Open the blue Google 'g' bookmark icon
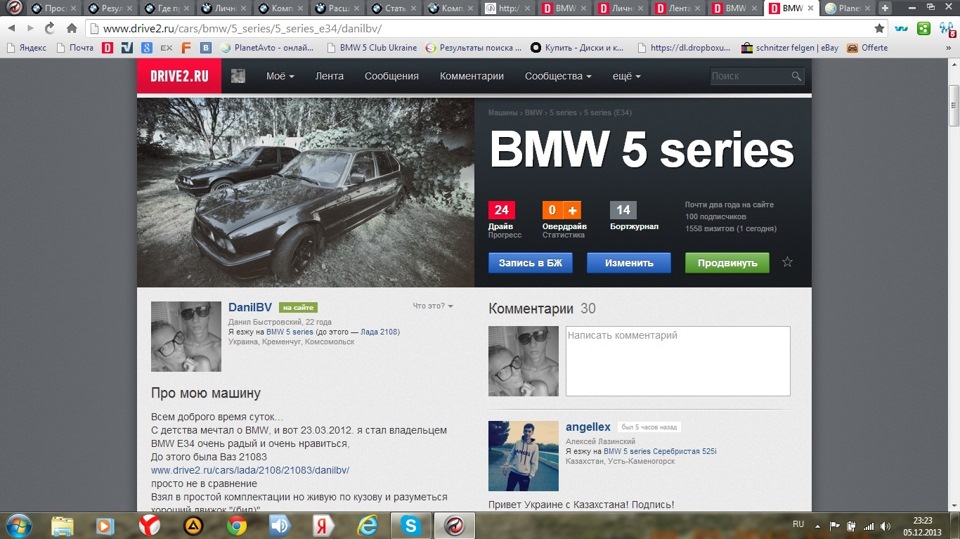960x539 pixels. click(146, 48)
